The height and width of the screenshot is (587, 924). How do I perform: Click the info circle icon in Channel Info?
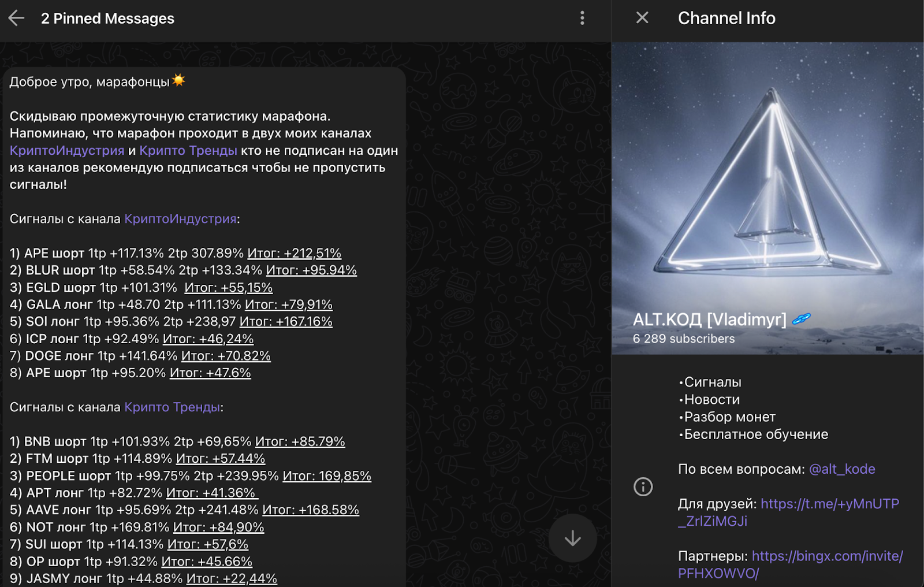point(643,486)
